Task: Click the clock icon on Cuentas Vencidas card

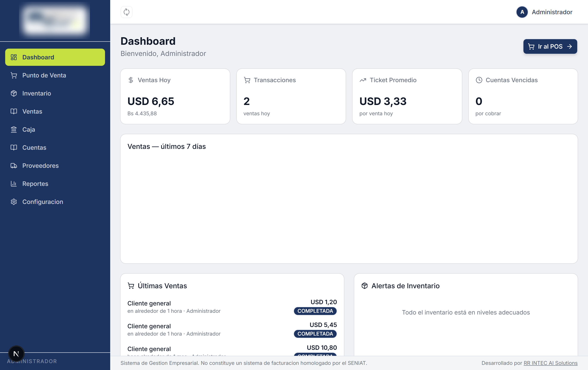Action: tap(479, 80)
